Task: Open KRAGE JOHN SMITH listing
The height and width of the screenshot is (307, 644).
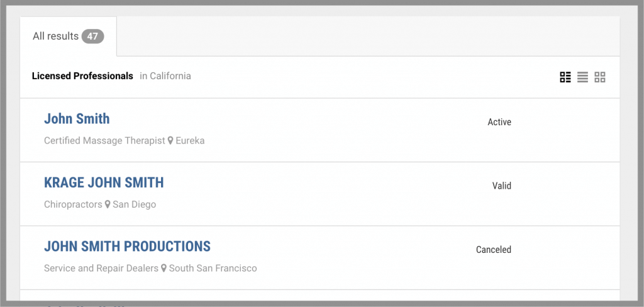Action: pos(104,183)
